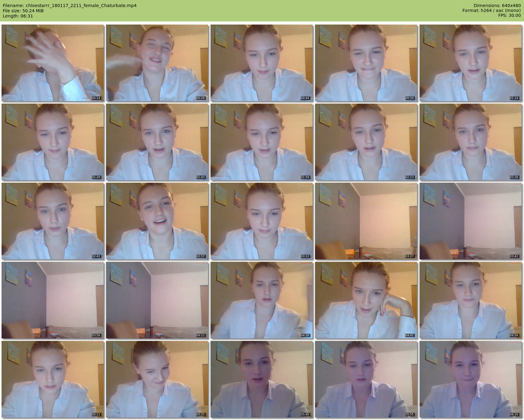Choose the 04:56 frame
Viewport: 524px width, 420px height.
pos(470,300)
